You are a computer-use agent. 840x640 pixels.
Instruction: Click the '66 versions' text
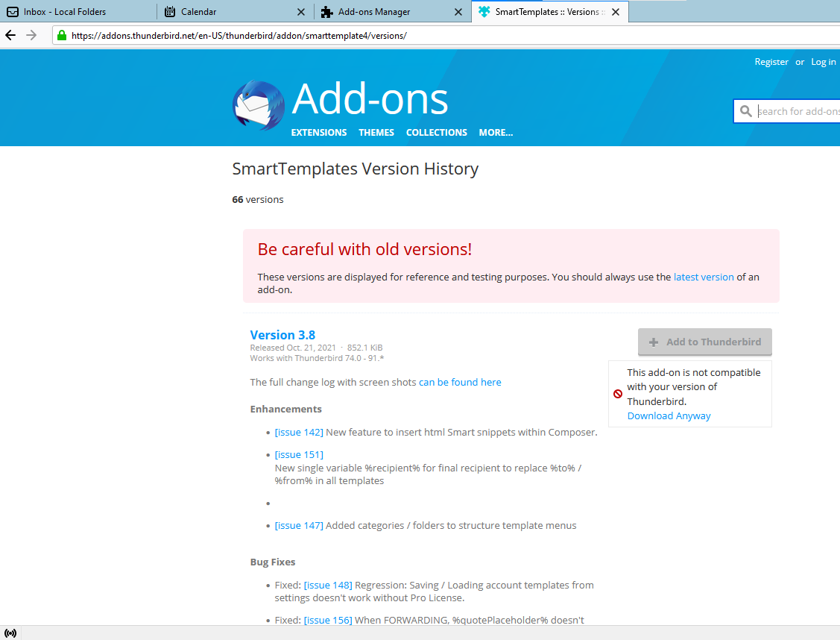[x=258, y=199]
